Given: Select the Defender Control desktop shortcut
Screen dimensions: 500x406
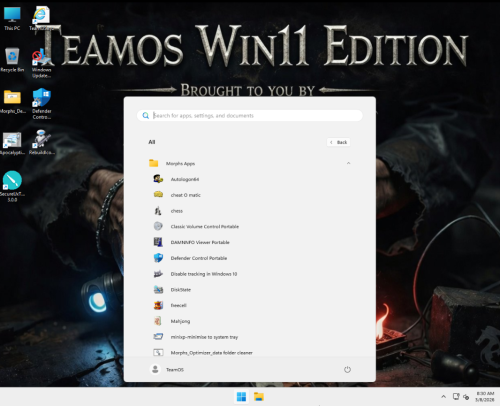Looking at the screenshot, I should 42,104.
